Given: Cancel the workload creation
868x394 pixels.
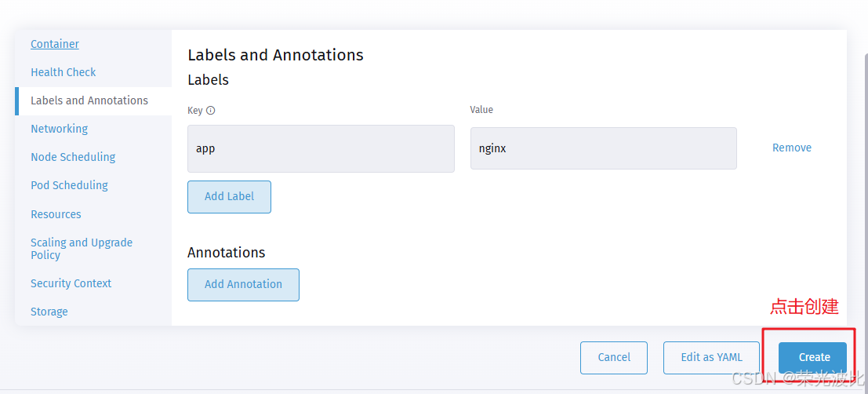Looking at the screenshot, I should click(614, 357).
